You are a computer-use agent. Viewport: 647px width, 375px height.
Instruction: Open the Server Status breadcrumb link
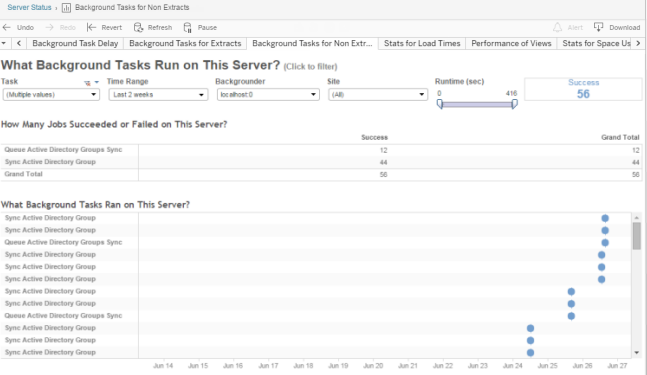coord(29,7)
